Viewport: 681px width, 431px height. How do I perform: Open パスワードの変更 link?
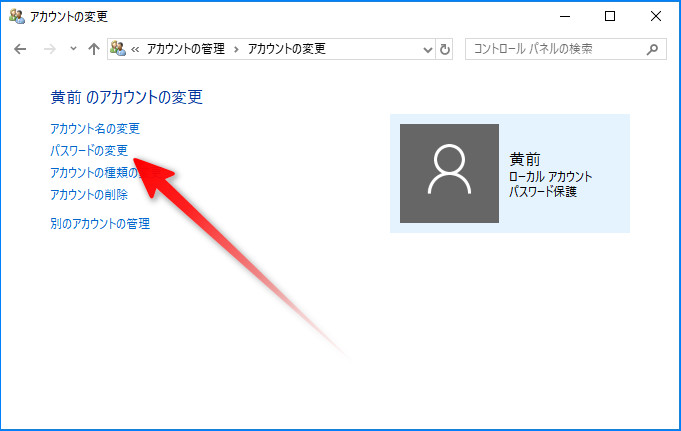coord(89,150)
